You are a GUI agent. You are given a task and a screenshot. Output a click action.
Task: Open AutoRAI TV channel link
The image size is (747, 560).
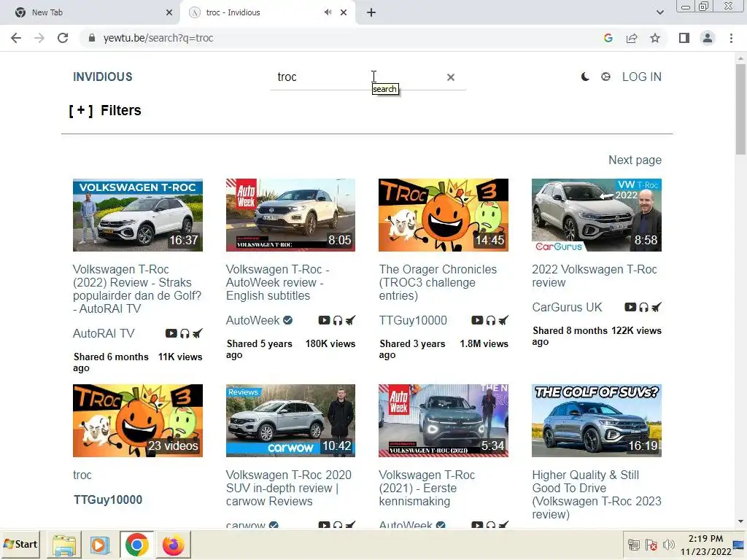[104, 333]
